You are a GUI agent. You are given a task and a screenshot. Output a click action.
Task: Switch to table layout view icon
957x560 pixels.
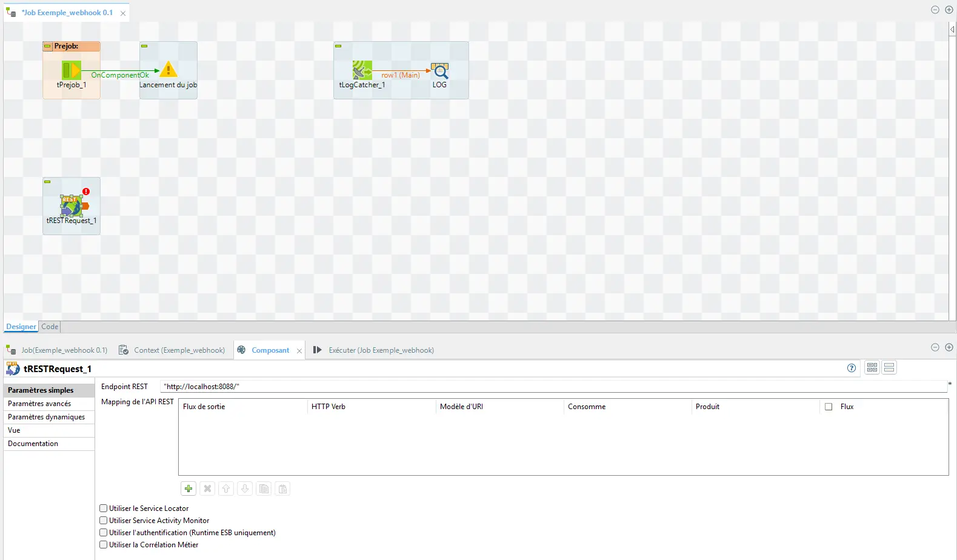(872, 368)
